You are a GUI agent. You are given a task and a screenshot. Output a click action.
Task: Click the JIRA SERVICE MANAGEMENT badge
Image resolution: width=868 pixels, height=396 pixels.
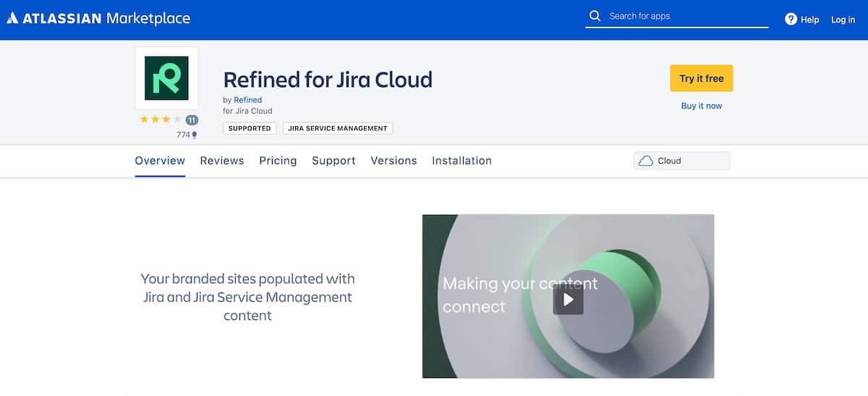(338, 128)
